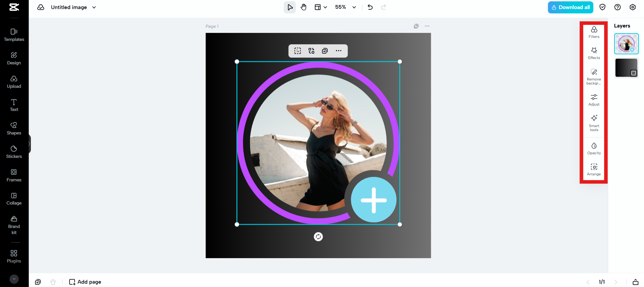This screenshot has width=644, height=287.
Task: Click the Layers panel heading
Action: point(622,26)
